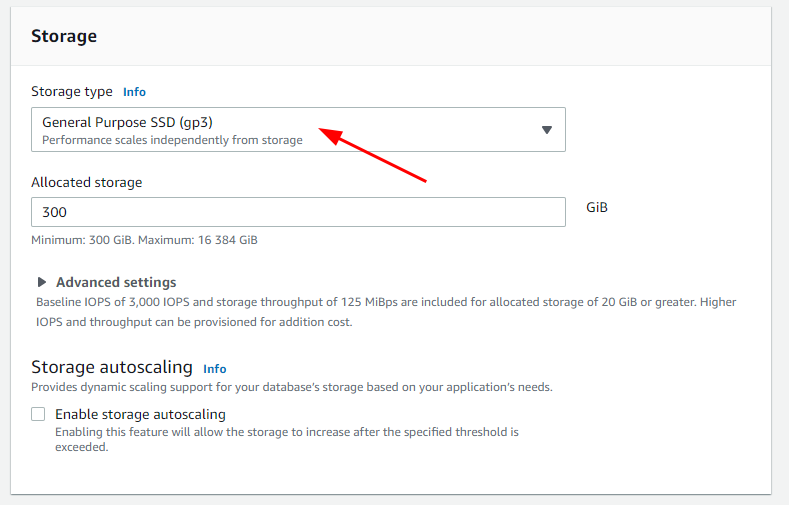Focus the Allocated storage input field
This screenshot has width=789, height=505.
click(x=298, y=212)
